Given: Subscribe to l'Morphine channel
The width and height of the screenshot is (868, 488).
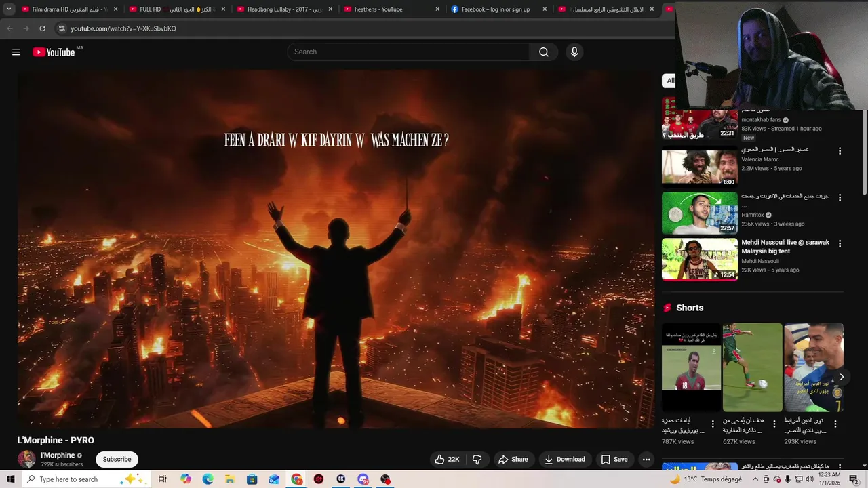Looking at the screenshot, I should click(117, 460).
